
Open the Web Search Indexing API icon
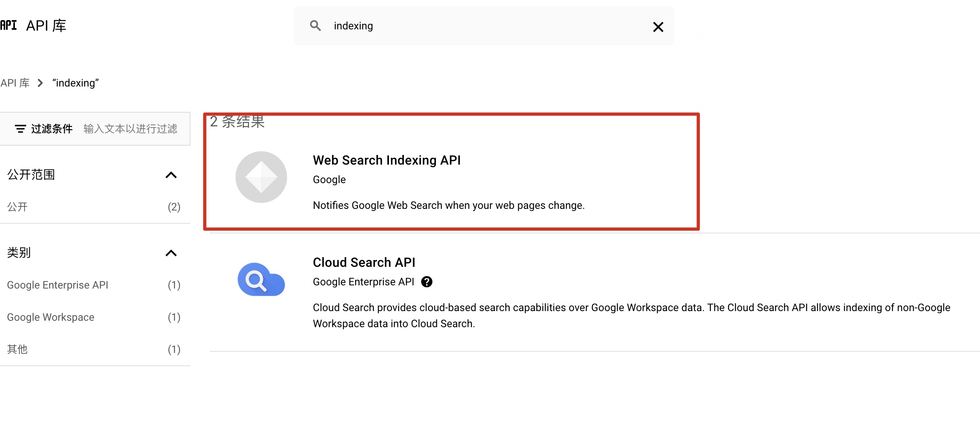(261, 177)
